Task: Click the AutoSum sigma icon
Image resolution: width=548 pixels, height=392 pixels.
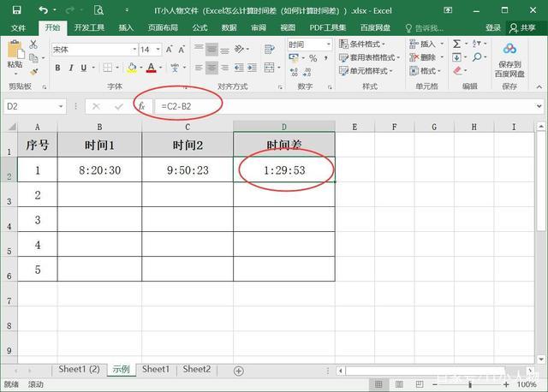Action: click(456, 44)
